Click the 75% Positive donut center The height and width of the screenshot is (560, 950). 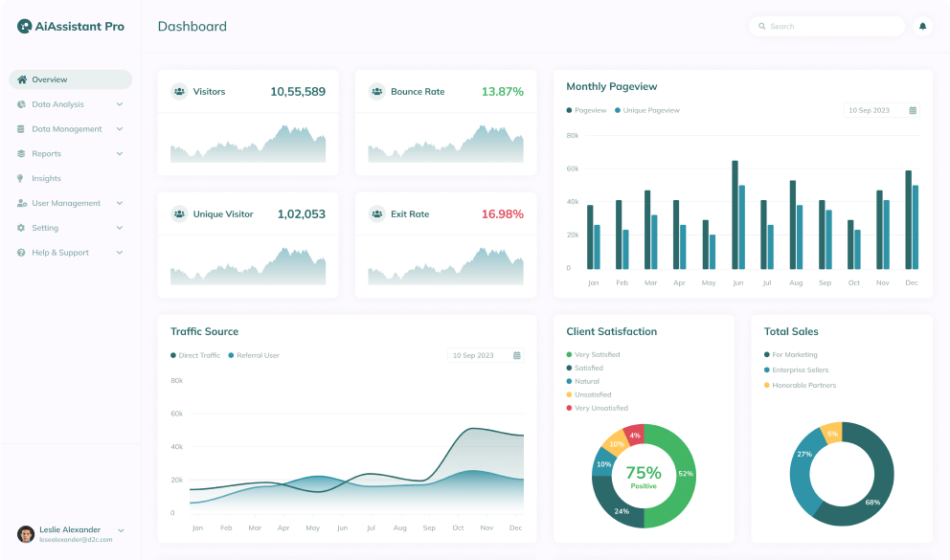pyautogui.click(x=644, y=477)
